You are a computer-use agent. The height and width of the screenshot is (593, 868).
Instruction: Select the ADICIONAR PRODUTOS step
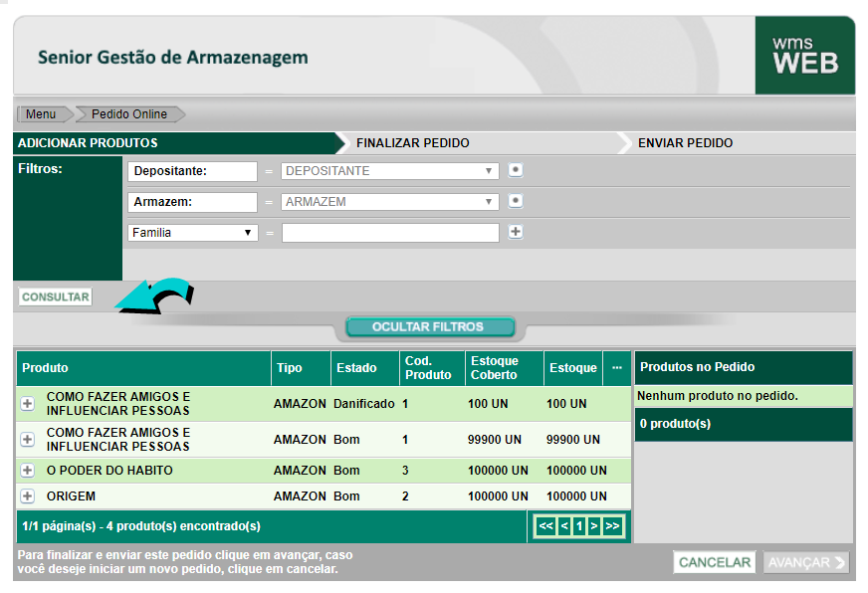coord(174,143)
